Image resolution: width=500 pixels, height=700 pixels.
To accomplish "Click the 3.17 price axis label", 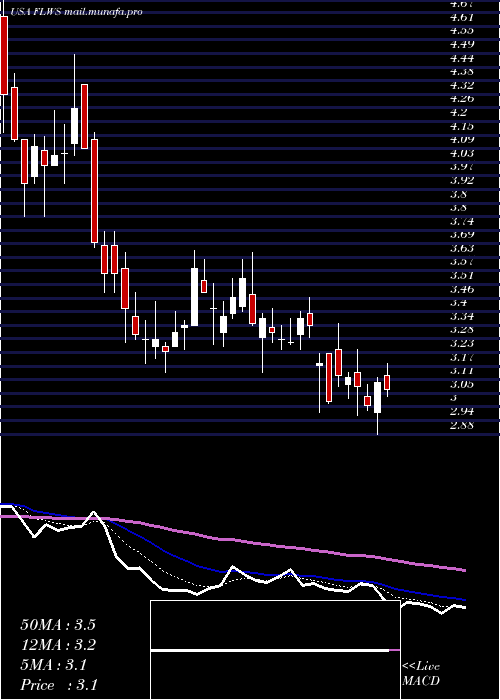I will click(462, 358).
